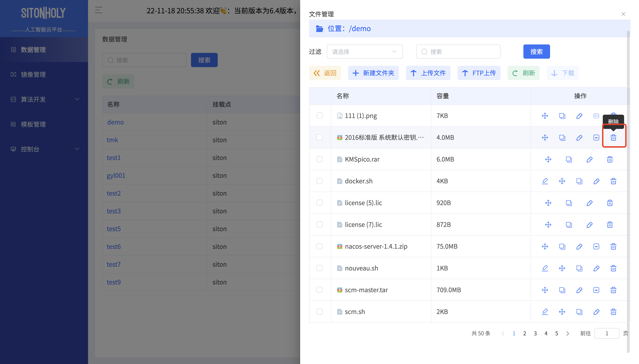The height and width of the screenshot is (364, 639).
Task: Delete scm.sh with the trash icon
Action: (613, 312)
